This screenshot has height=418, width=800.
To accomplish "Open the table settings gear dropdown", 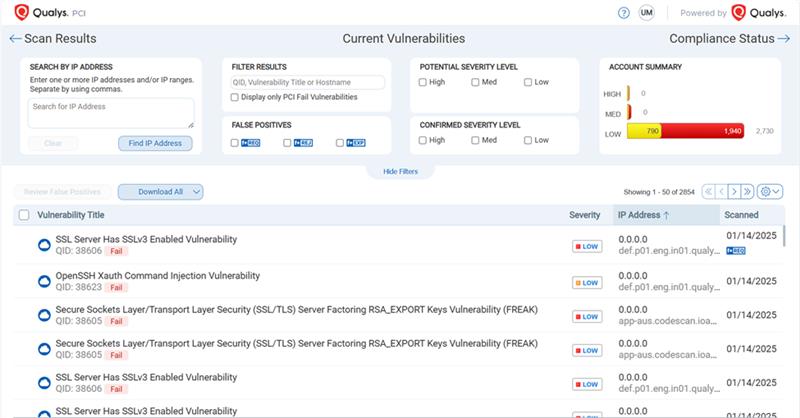I will [770, 192].
